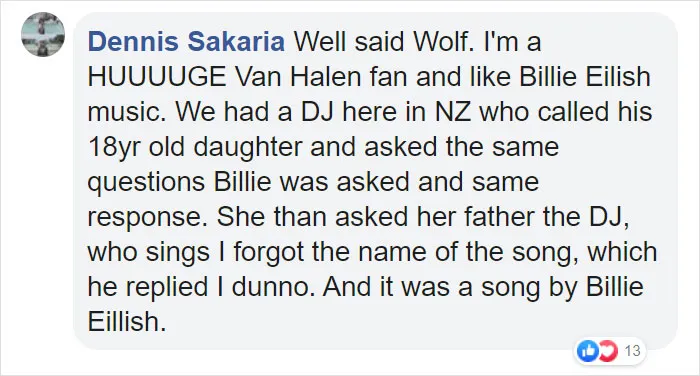Click the reaction count showing 13

click(x=632, y=351)
